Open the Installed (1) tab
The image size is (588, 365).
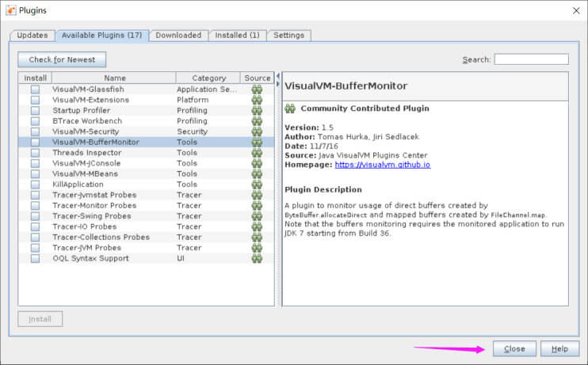click(x=238, y=35)
